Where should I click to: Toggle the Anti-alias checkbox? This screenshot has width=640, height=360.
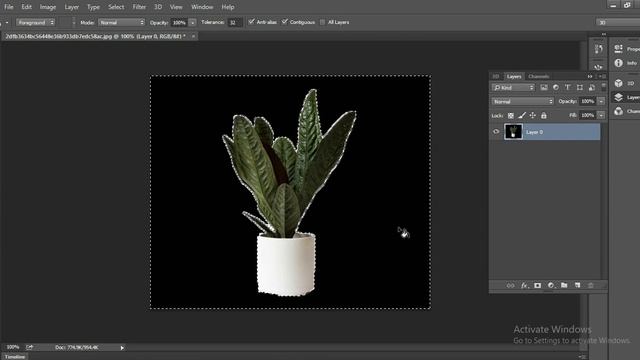pos(251,22)
